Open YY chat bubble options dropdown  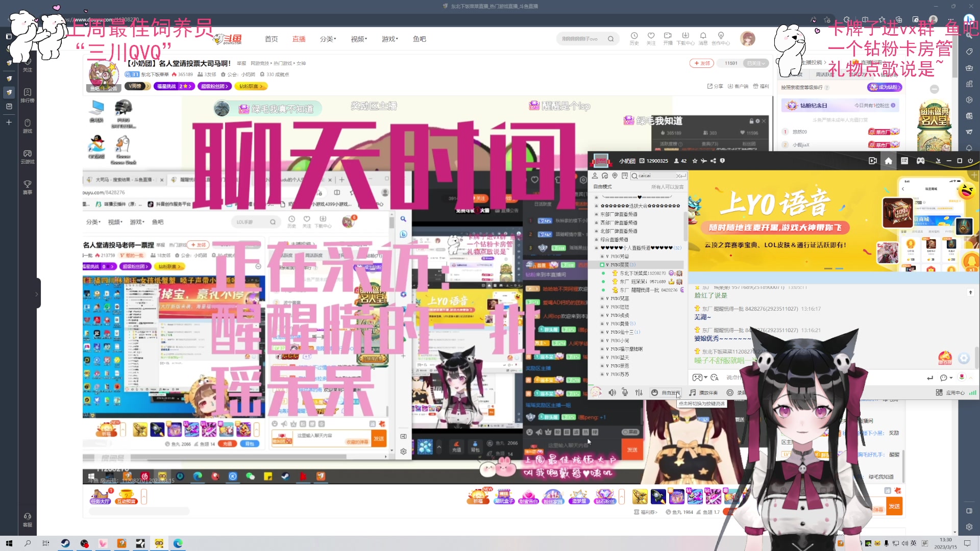(x=946, y=378)
